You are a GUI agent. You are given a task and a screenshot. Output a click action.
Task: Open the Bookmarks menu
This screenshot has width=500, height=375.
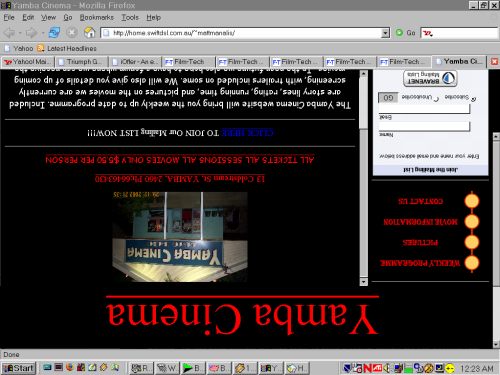click(x=97, y=17)
